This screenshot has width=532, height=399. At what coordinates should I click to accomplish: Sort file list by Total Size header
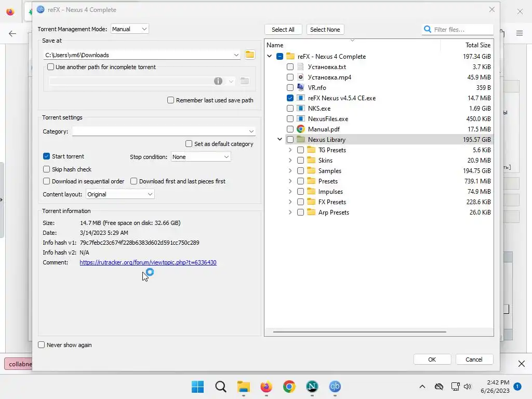pos(478,45)
